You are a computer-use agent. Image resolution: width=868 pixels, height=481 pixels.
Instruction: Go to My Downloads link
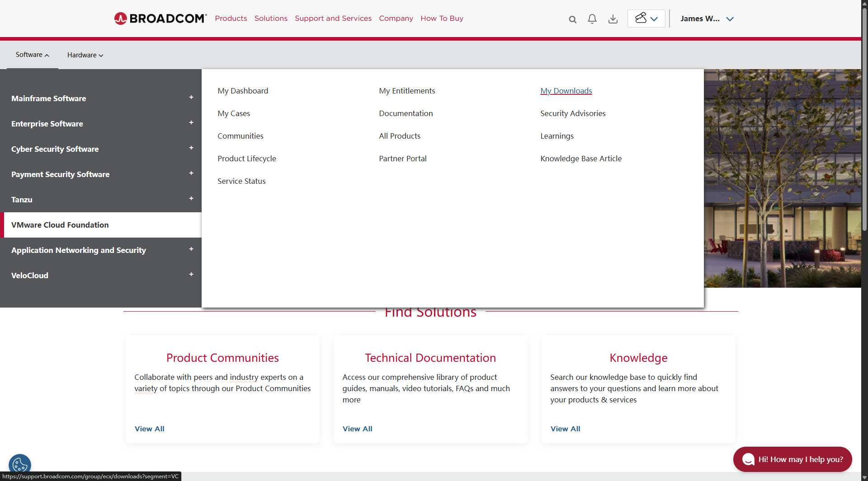tap(566, 91)
